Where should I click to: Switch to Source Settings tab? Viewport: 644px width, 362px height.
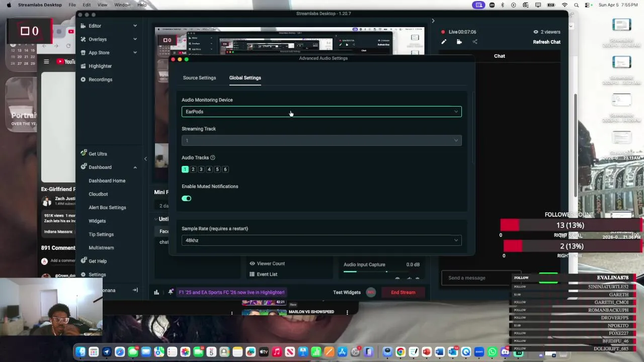199,78
